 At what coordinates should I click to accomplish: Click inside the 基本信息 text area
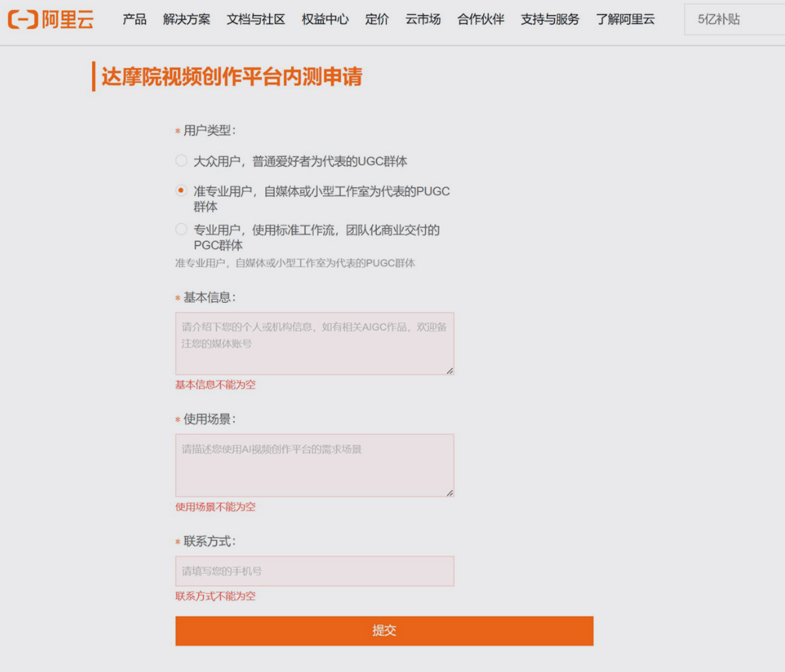(314, 342)
